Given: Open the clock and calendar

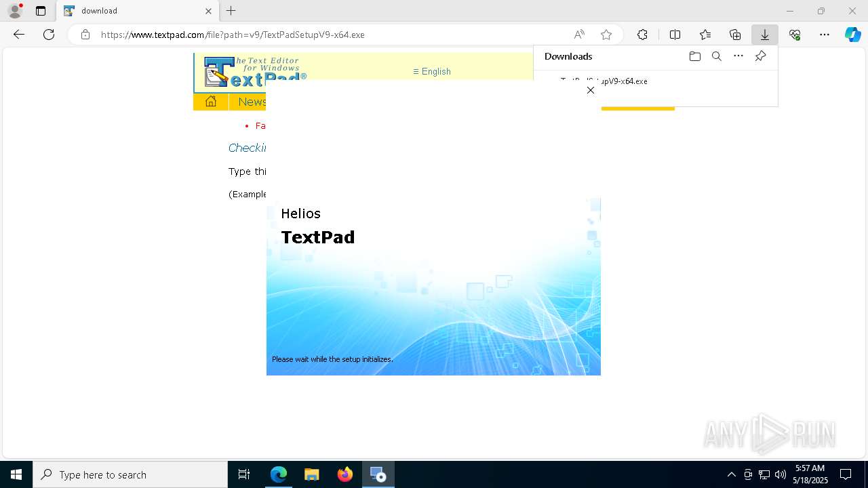Looking at the screenshot, I should [x=810, y=474].
